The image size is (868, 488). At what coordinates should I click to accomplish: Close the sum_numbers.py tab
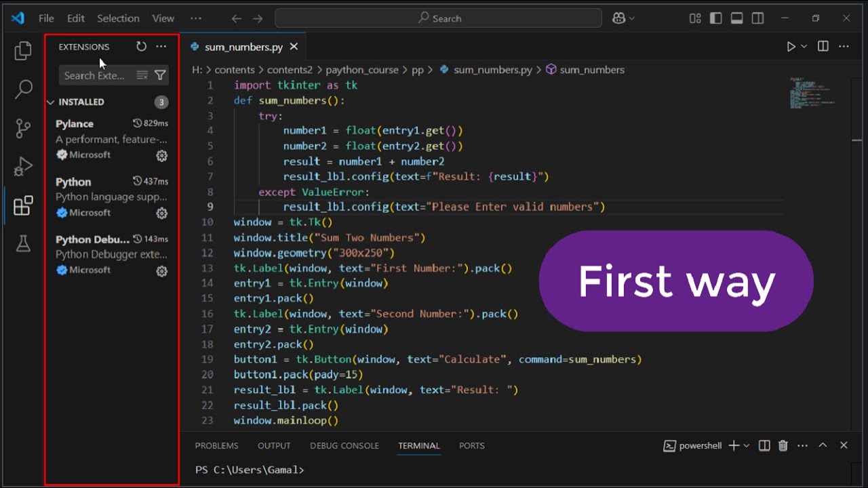coord(294,47)
